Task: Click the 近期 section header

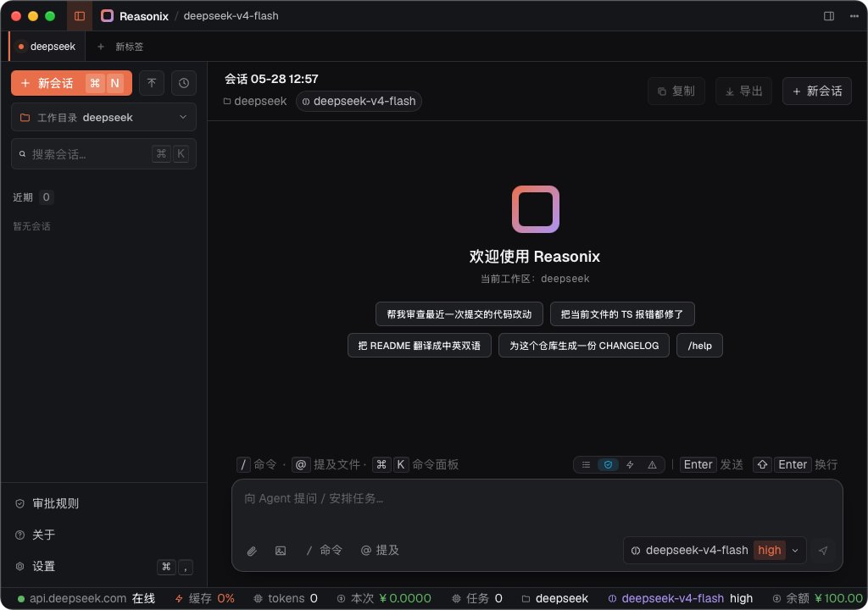Action: [x=33, y=197]
